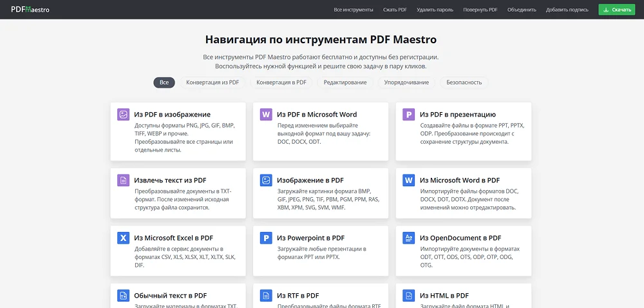Click the image icon for Из PDF в изображение

click(x=123, y=115)
